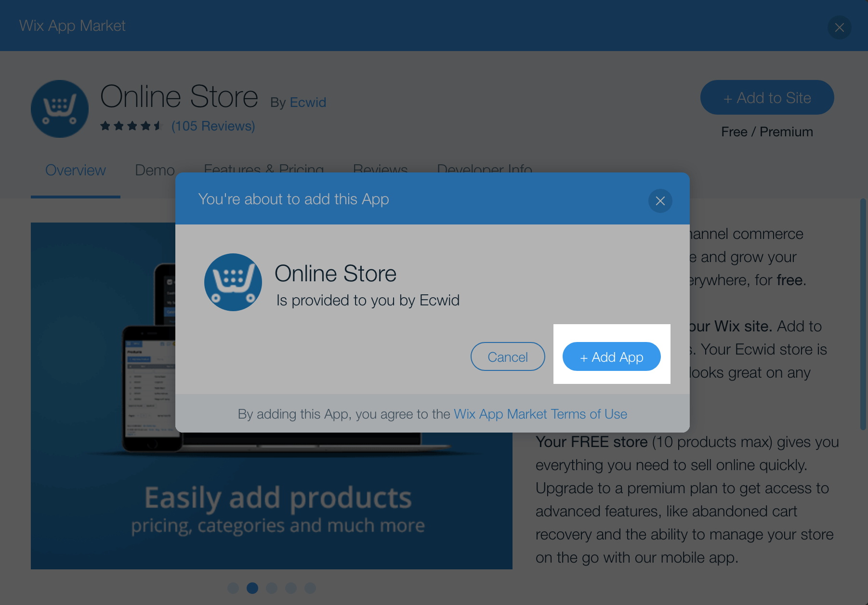Click the Online Store cart icon in dialog
868x605 pixels.
pos(233,282)
